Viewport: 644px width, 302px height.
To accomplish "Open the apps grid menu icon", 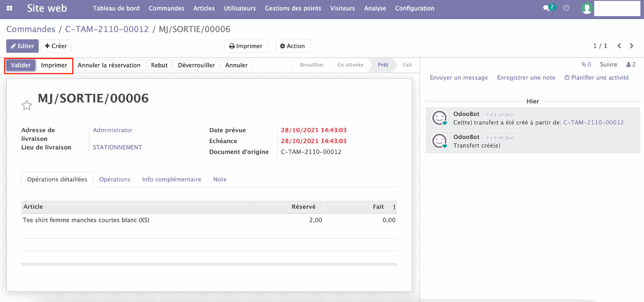I will [10, 8].
